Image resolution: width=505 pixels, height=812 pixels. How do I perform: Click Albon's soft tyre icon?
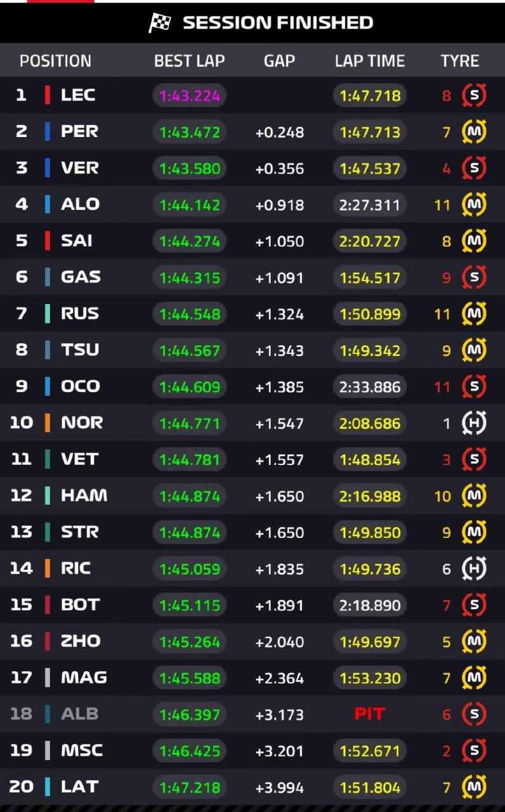pyautogui.click(x=474, y=714)
